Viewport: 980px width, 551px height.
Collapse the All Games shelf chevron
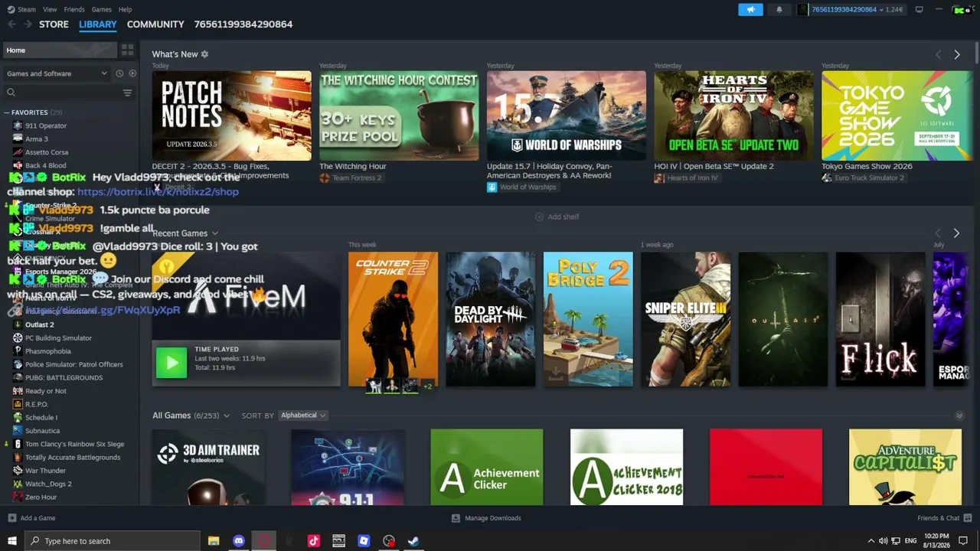coord(959,416)
